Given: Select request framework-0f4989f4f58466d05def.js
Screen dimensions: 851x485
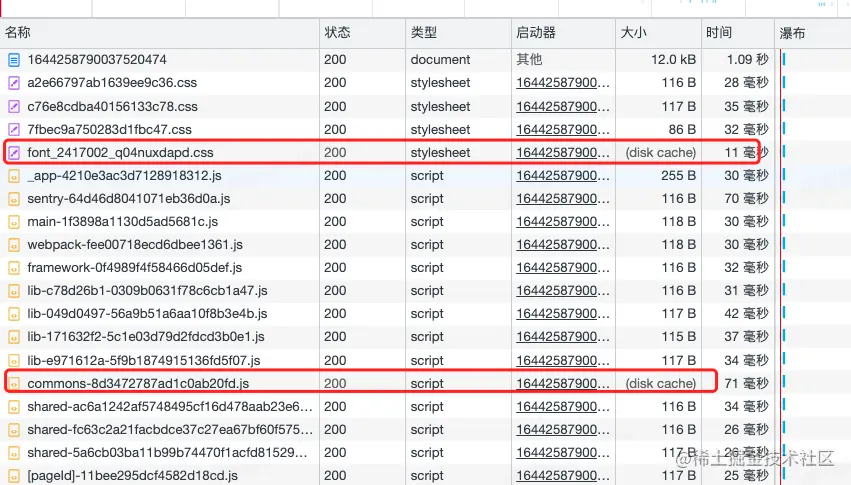Looking at the screenshot, I should pos(135,268).
